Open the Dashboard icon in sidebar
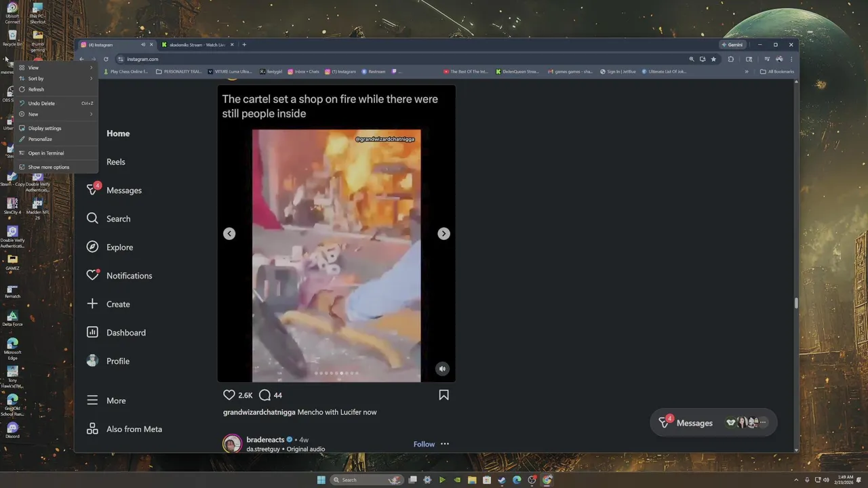The image size is (868, 488). [92, 333]
